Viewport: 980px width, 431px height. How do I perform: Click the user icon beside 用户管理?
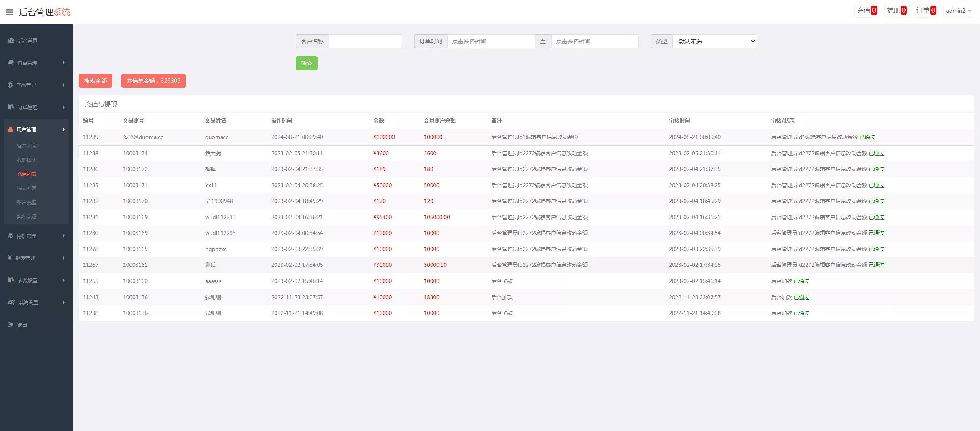[x=11, y=129]
